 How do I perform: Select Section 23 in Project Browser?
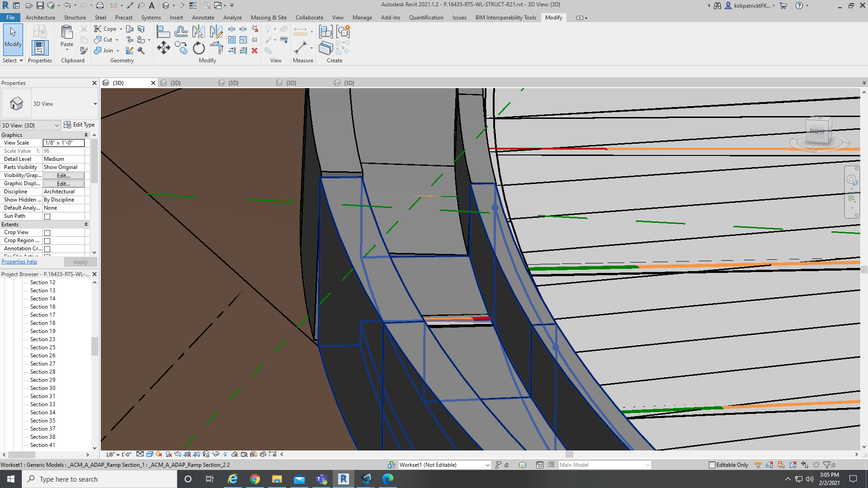(x=42, y=339)
